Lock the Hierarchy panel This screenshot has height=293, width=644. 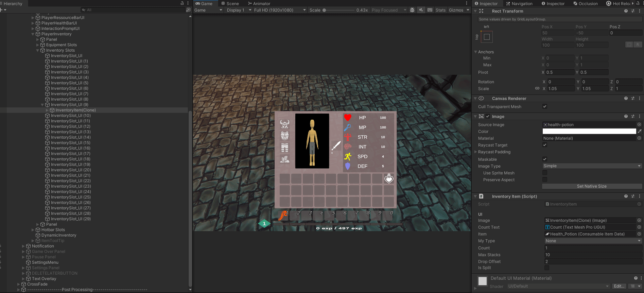[x=182, y=3]
